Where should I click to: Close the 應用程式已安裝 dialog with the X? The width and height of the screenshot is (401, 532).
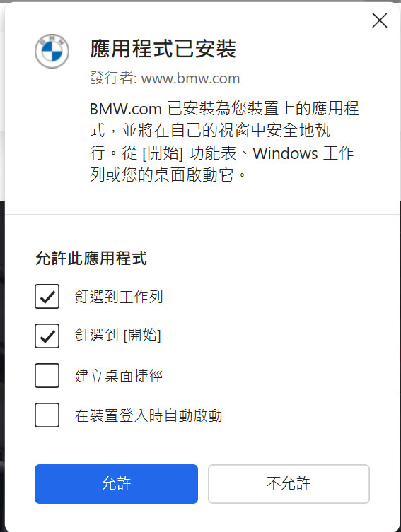(x=380, y=20)
